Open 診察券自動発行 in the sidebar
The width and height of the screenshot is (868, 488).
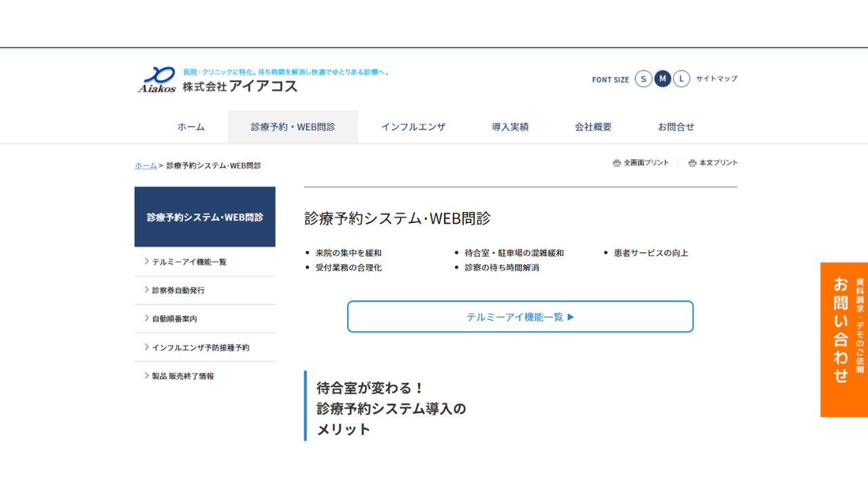tap(205, 290)
